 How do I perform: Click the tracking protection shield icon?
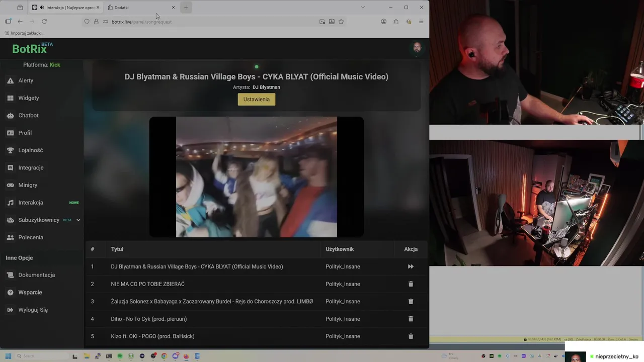coord(87,22)
